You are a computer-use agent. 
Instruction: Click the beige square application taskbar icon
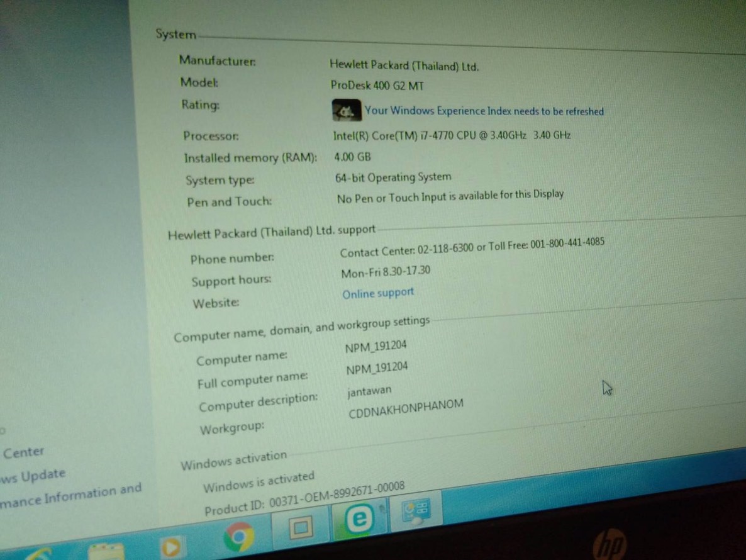[300, 527]
